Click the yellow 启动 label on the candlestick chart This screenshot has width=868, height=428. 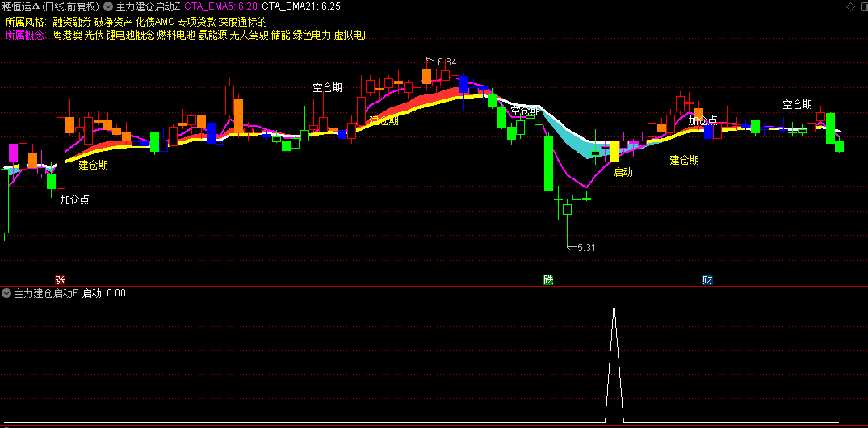623,172
